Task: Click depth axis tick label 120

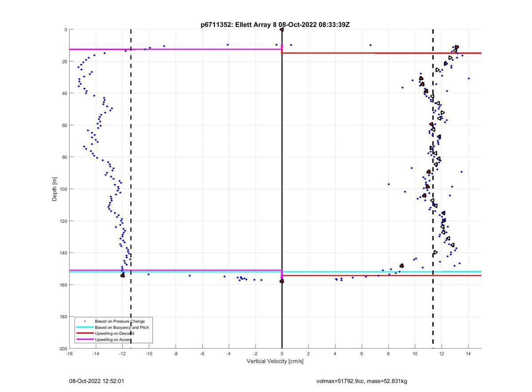Action: point(63,221)
